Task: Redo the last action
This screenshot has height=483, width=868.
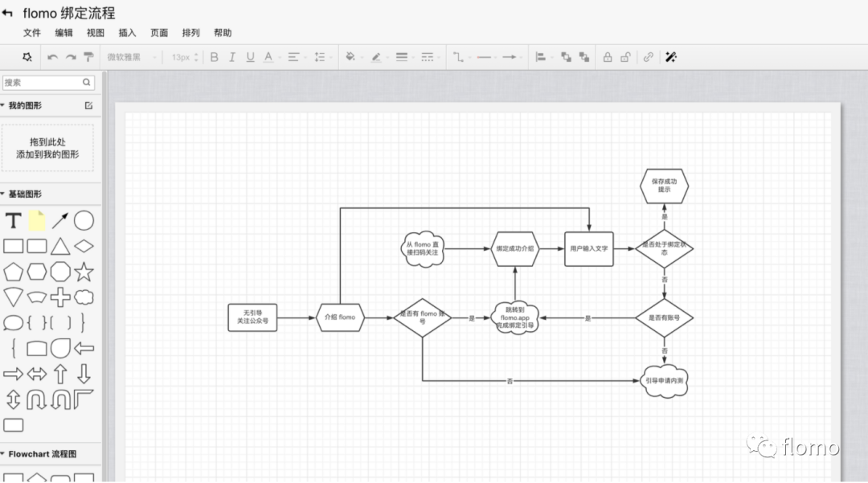Action: [x=71, y=57]
